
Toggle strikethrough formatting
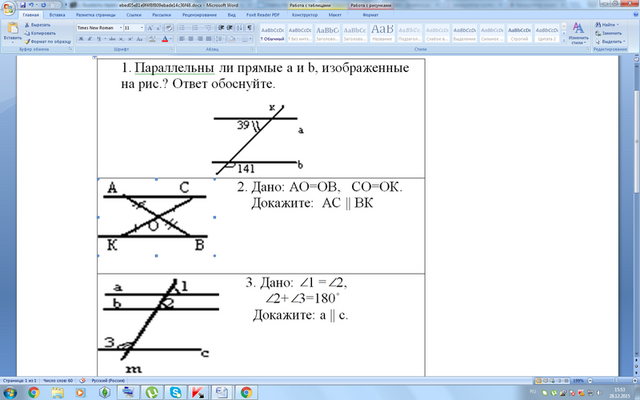112,39
